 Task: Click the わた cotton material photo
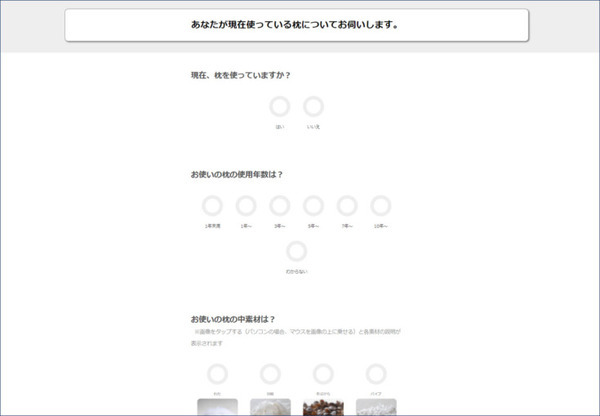coord(217,407)
